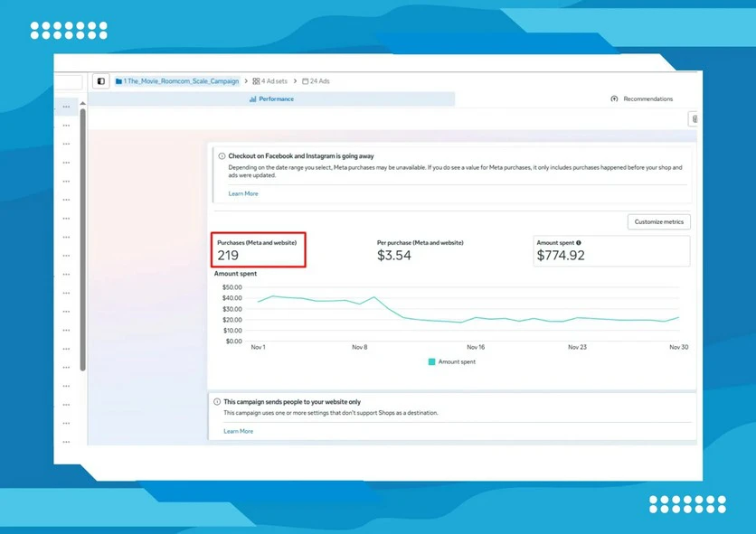756x534 pixels.
Task: Open The_Movie_Roomcom_Scale_Campaign breadcrumb
Action: click(x=177, y=81)
